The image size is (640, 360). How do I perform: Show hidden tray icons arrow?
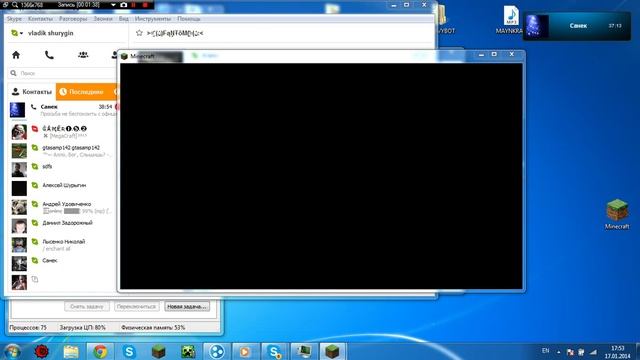coord(559,352)
